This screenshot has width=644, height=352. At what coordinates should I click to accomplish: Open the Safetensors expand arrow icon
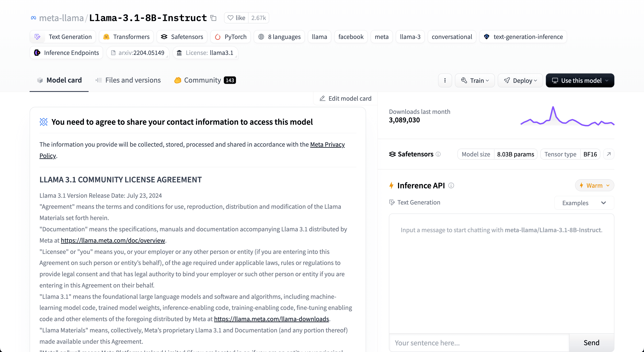(608, 154)
